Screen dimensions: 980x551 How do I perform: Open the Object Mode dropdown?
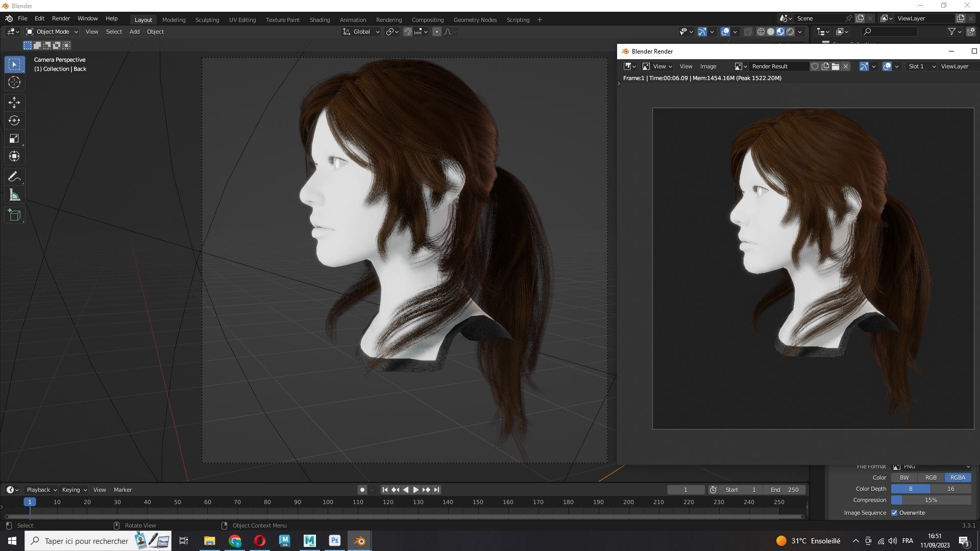click(x=52, y=32)
